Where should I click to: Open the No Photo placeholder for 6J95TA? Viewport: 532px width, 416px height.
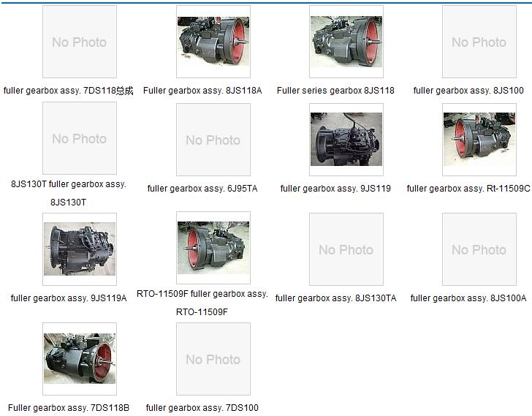point(213,140)
